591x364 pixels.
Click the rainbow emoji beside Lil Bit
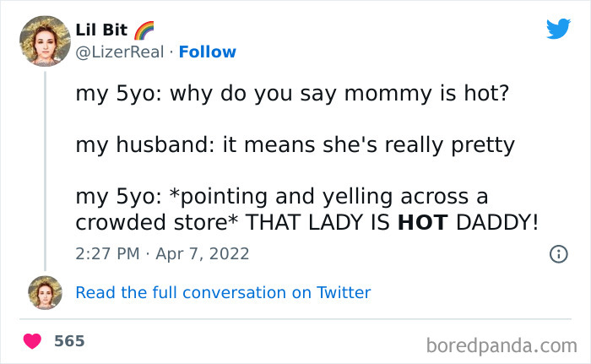tap(144, 30)
